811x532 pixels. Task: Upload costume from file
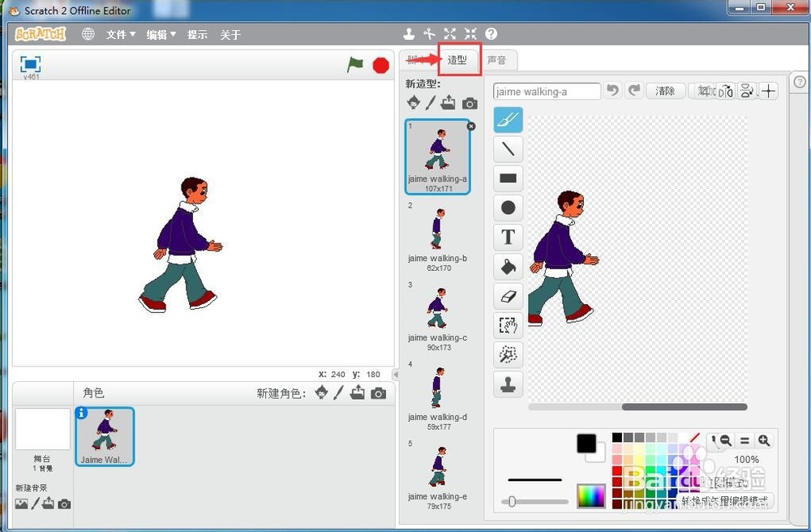point(448,103)
